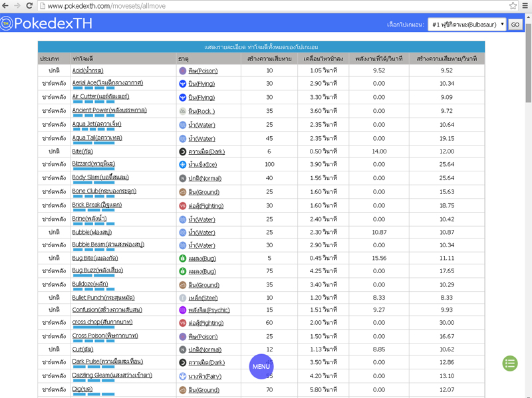
Task: Click the Bug type icon in the Bug Bite row
Action: [x=182, y=258]
